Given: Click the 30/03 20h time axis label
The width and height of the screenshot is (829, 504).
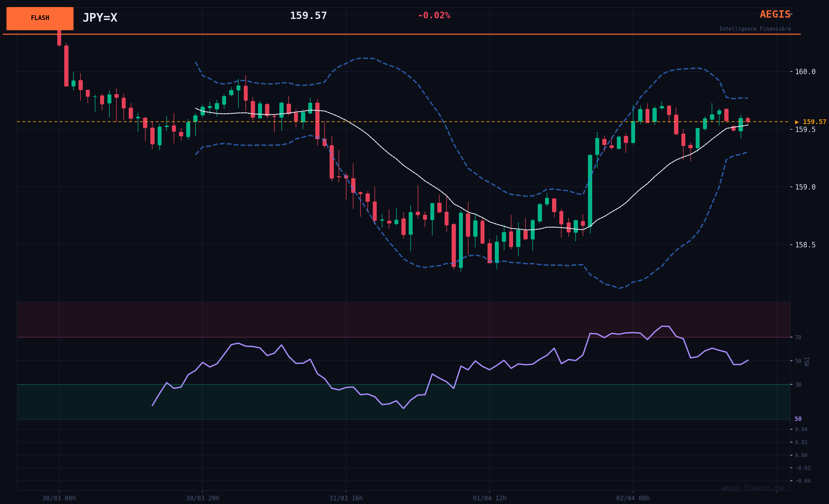Looking at the screenshot, I should (203, 498).
